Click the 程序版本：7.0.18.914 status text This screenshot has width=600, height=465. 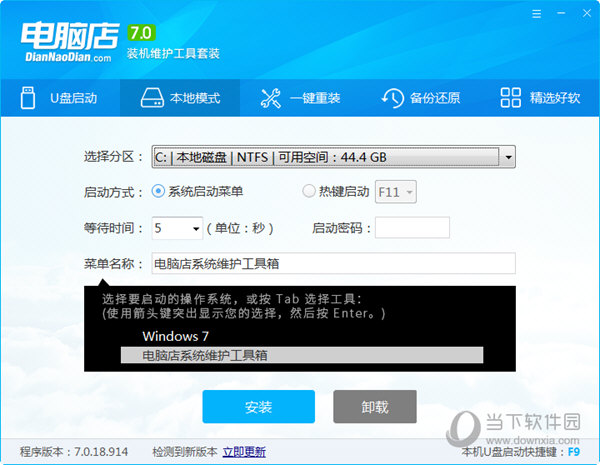click(x=74, y=452)
